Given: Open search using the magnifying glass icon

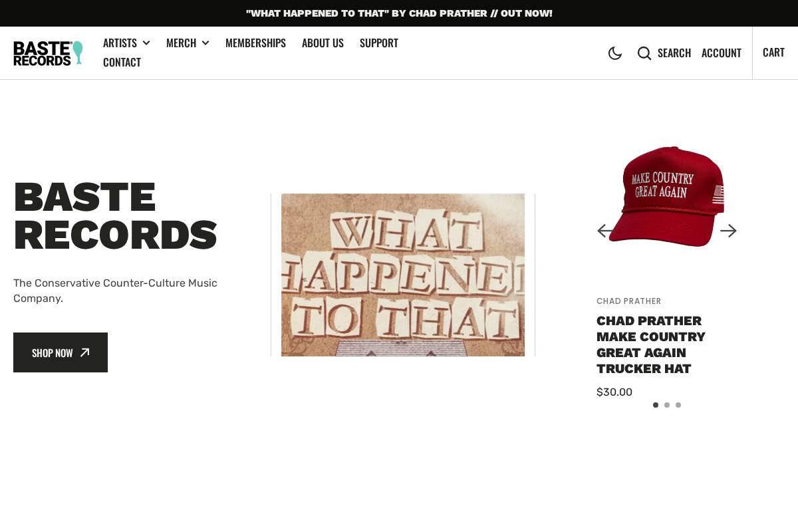Looking at the screenshot, I should pyautogui.click(x=644, y=53).
